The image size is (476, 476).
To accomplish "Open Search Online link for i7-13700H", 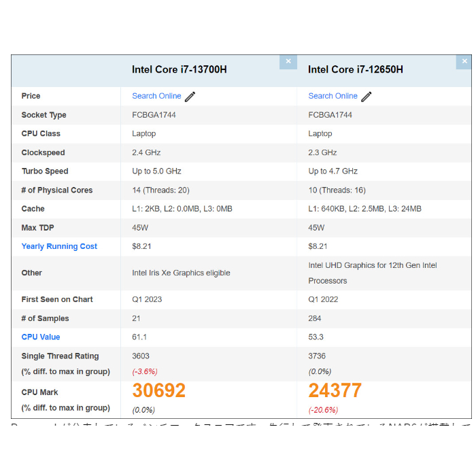I will pyautogui.click(x=156, y=96).
